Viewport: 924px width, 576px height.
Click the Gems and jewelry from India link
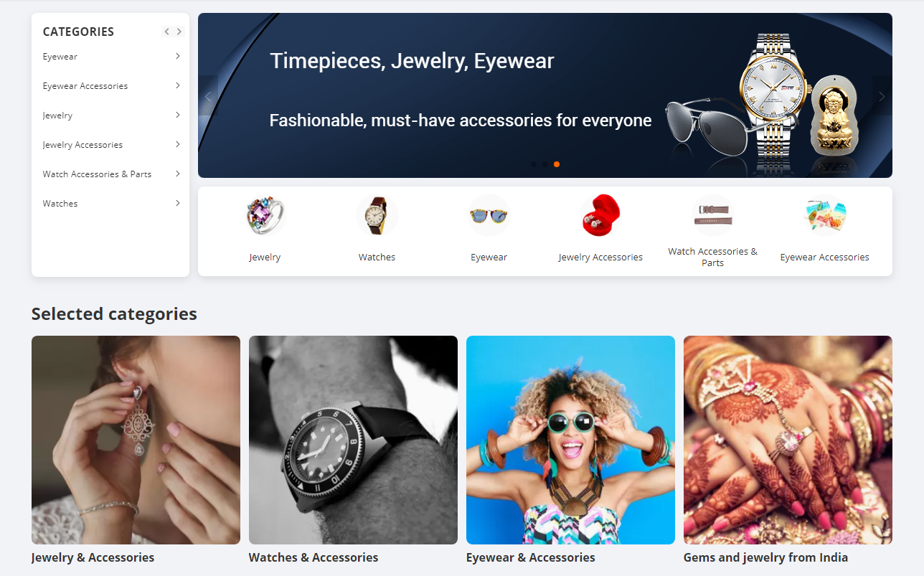tap(765, 557)
